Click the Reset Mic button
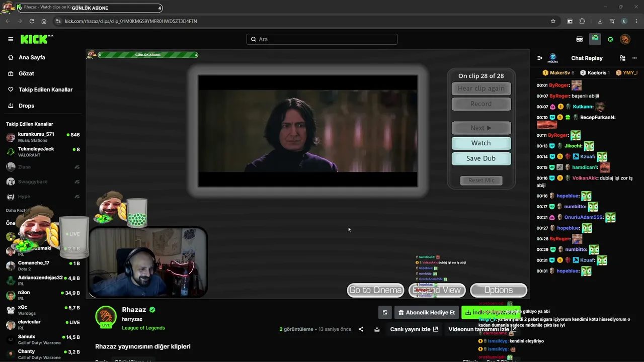 click(481, 180)
